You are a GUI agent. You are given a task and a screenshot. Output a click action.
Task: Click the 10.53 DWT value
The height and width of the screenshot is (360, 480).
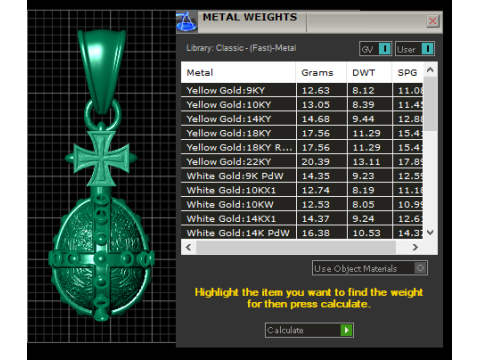point(366,233)
